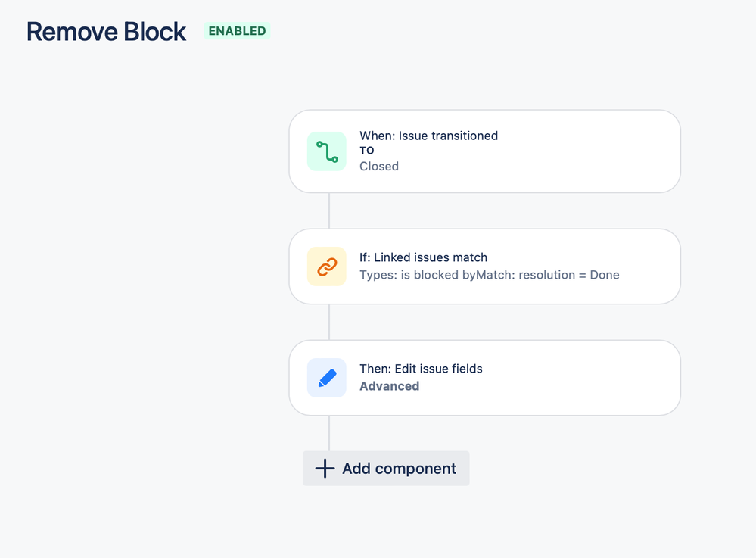Click the If: Linked issues match heading

pos(423,257)
